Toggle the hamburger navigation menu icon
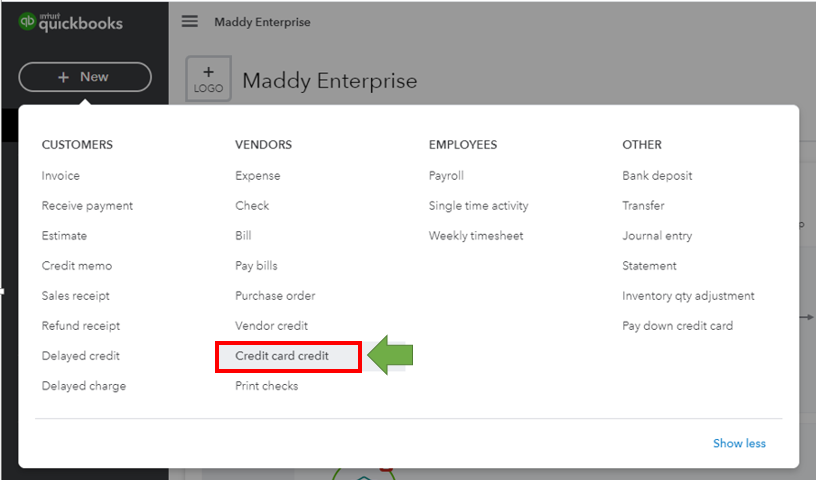 click(x=189, y=21)
